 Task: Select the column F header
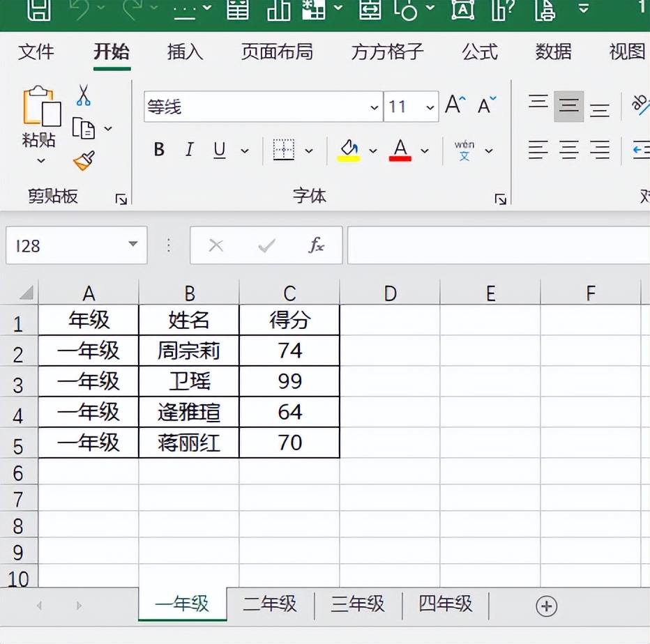590,293
